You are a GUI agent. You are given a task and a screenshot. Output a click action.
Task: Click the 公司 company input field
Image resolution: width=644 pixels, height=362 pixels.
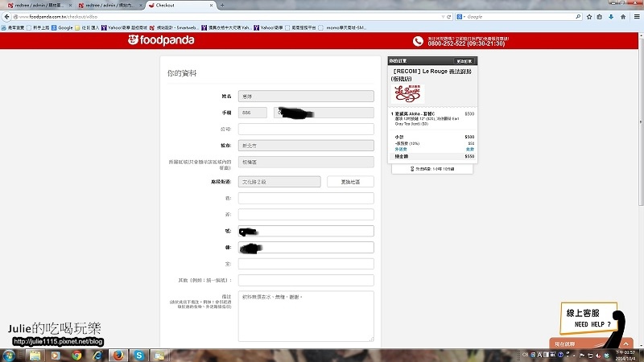coord(306,129)
